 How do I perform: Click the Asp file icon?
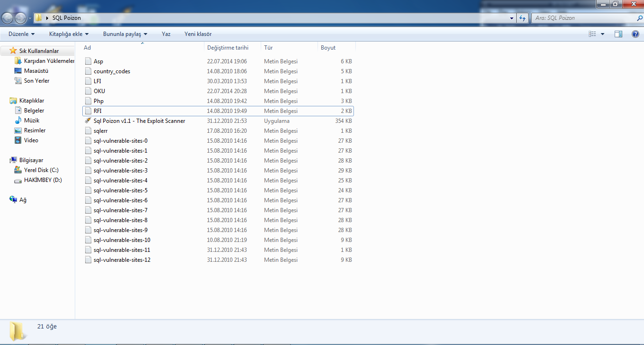(x=88, y=61)
